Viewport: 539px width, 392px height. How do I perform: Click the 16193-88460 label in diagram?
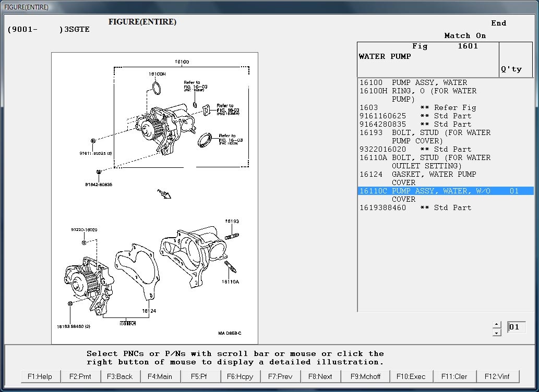[x=74, y=326]
